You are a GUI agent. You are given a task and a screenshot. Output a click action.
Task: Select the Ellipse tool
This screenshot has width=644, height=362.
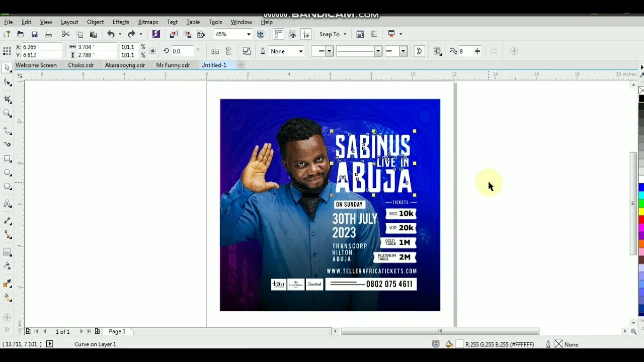click(x=7, y=172)
